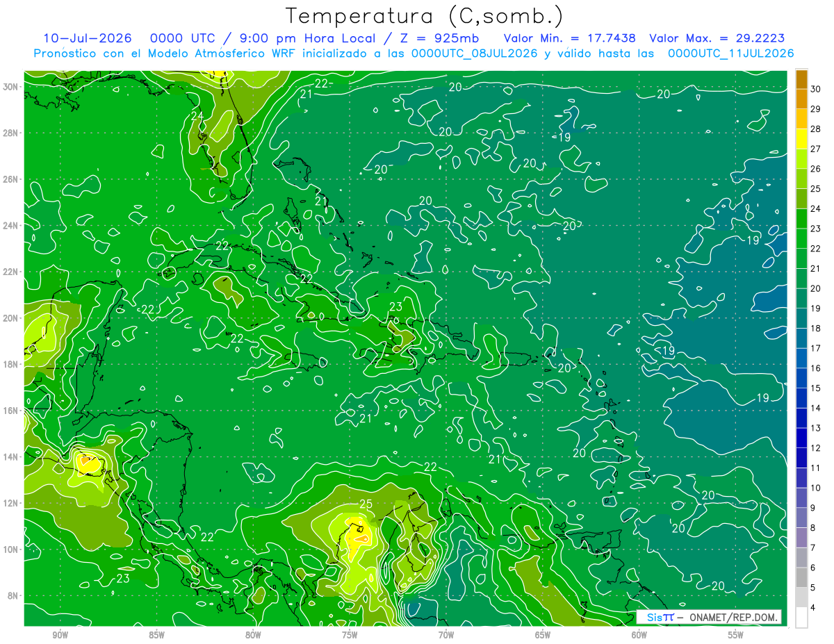Click the legend scale label 4
This screenshot has height=644, width=834.
coord(813,607)
